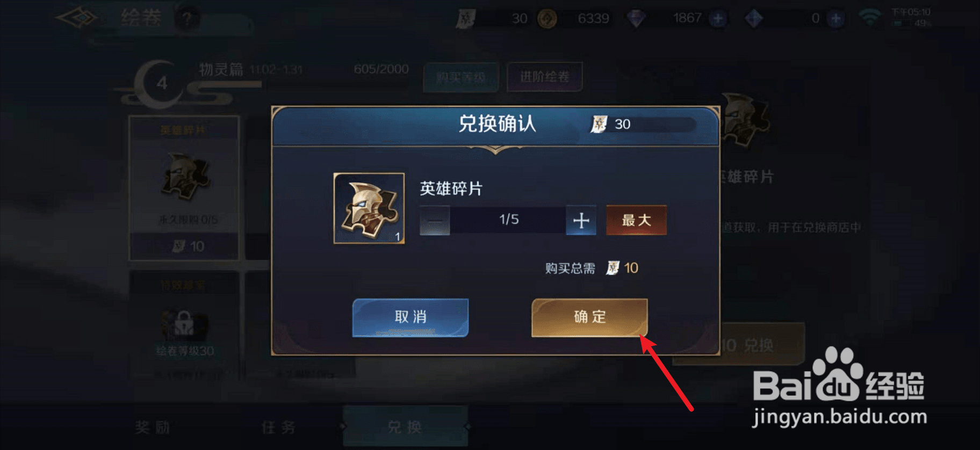The width and height of the screenshot is (980, 450).
Task: Open the help question mark icon
Action: [x=187, y=19]
